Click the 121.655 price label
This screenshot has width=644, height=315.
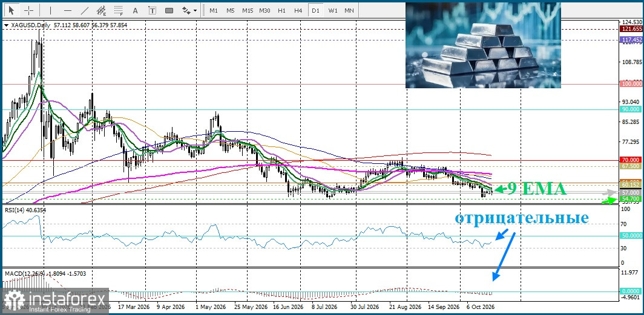[632, 28]
